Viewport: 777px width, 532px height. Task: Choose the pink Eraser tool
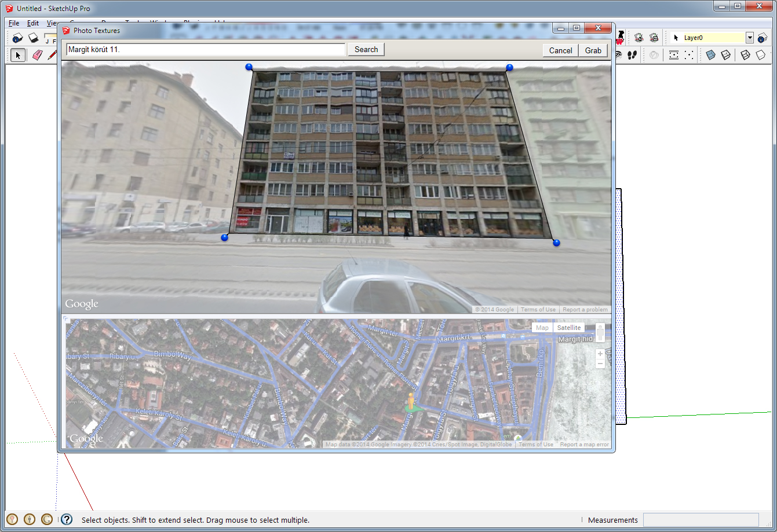38,55
